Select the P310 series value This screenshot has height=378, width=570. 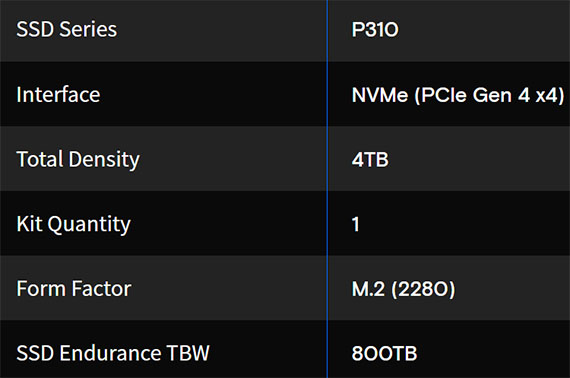375,30
